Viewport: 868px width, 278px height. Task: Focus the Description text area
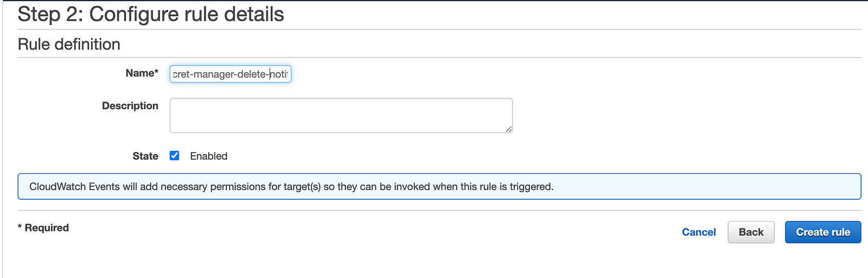(x=341, y=115)
